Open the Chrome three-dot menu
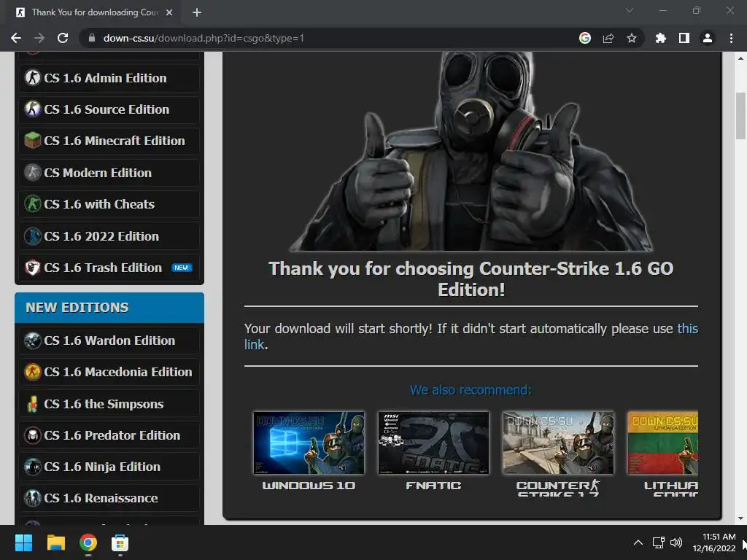 (x=731, y=38)
